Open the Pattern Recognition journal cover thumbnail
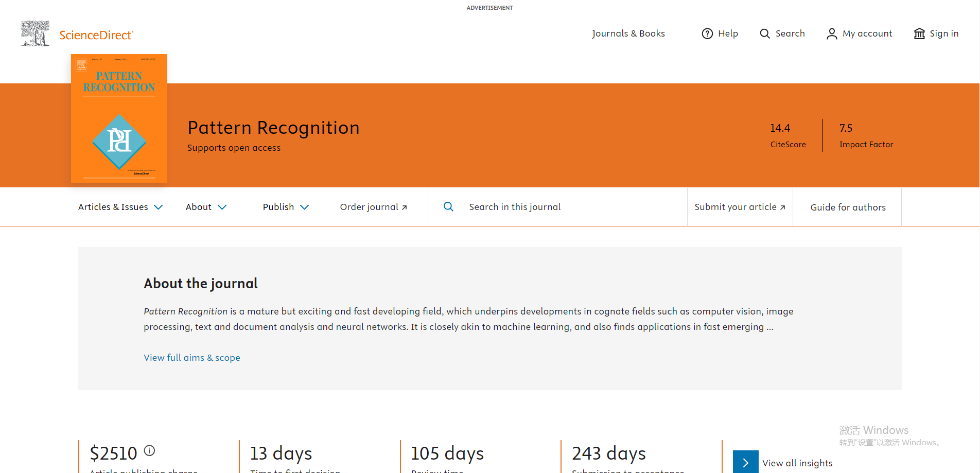 pos(119,118)
